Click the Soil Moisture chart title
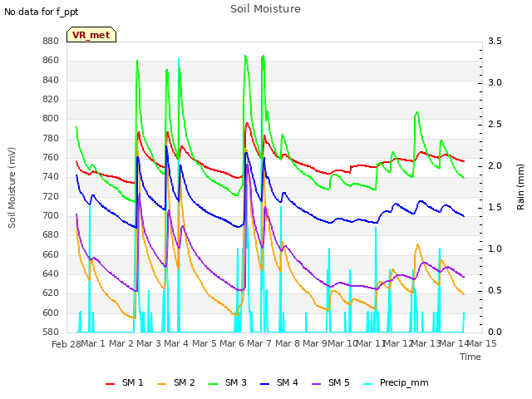This screenshot has height=399, width=532. (265, 9)
